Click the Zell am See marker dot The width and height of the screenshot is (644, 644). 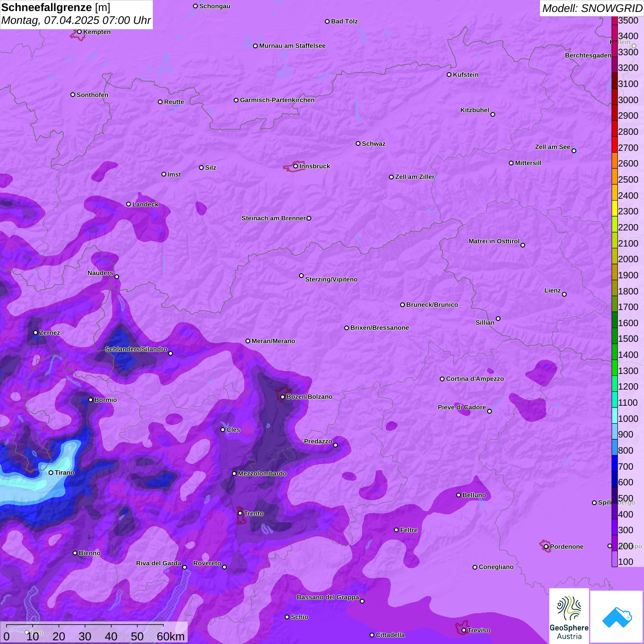[574, 151]
